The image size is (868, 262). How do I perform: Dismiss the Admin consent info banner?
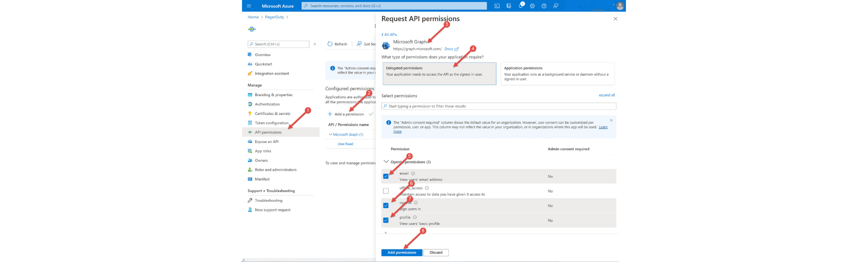611,121
